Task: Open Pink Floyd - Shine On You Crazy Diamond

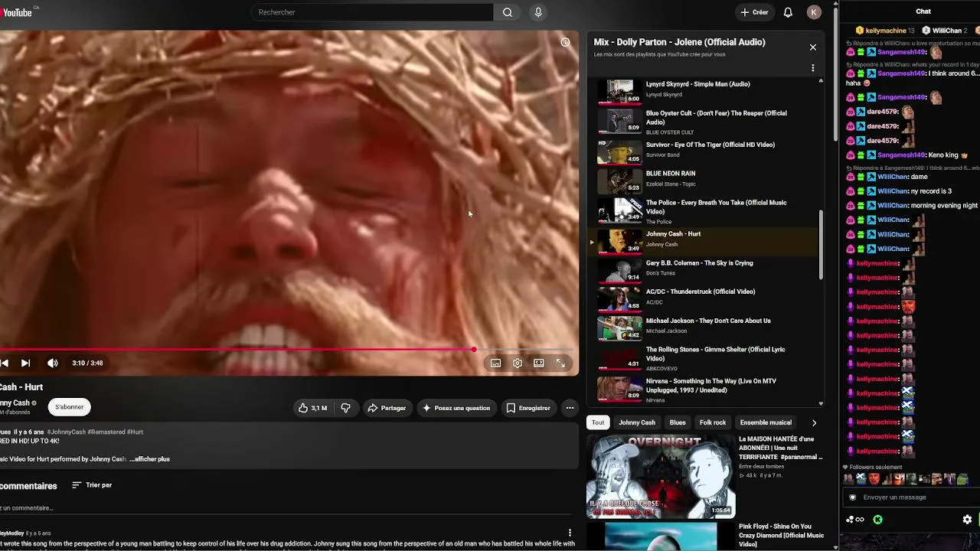Action: click(781, 535)
